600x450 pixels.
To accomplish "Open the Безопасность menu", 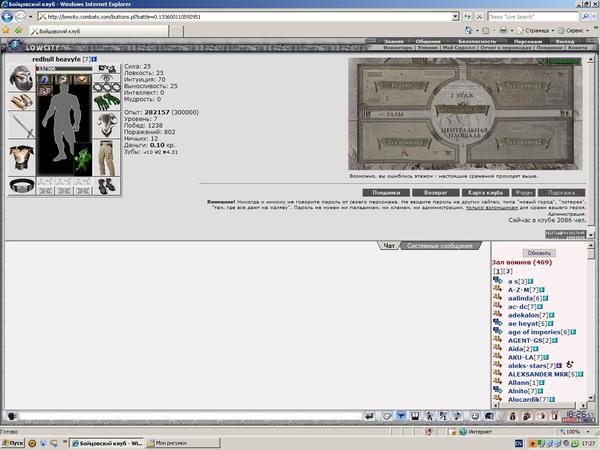I will pos(477,41).
